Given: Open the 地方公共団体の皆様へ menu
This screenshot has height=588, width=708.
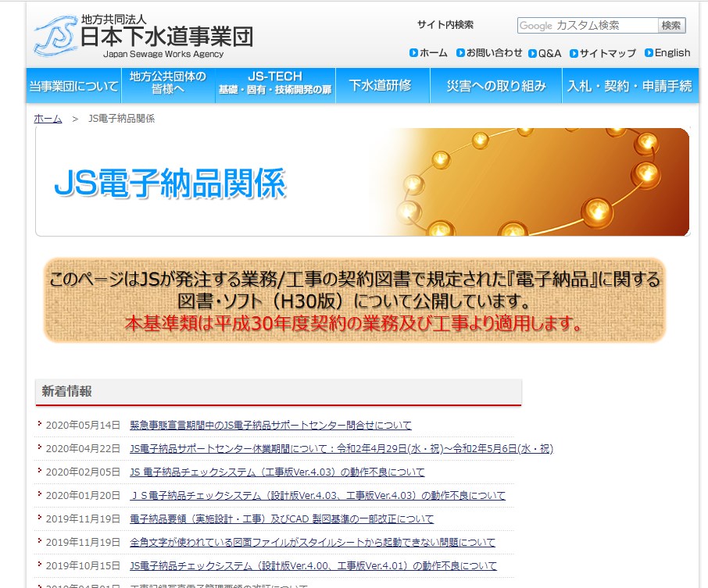Looking at the screenshot, I should (x=168, y=86).
